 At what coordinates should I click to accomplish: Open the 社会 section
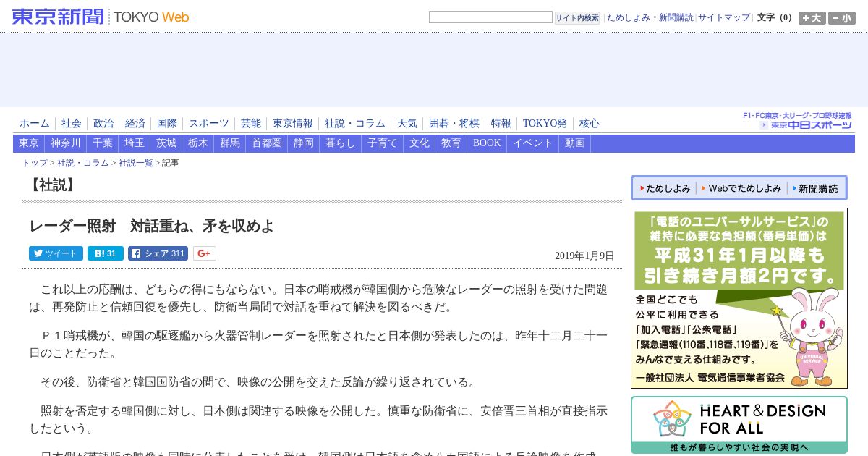[72, 124]
